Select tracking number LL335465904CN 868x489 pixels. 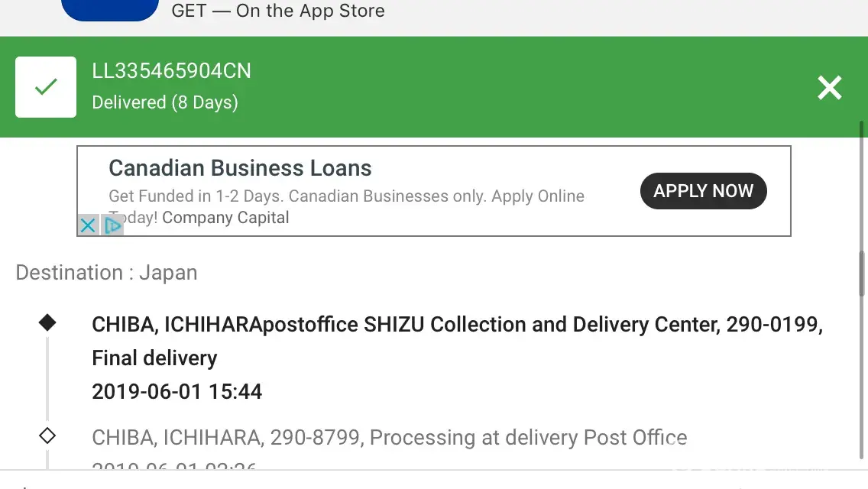(x=171, y=71)
